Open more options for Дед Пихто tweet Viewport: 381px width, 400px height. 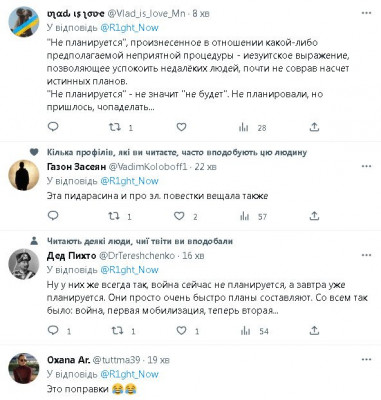[x=366, y=255]
